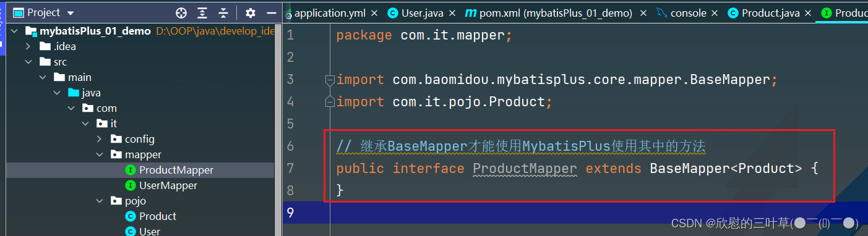Image resolution: width=868 pixels, height=236 pixels.
Task: Click the package com.it.mapper statement
Action: coord(424,35)
